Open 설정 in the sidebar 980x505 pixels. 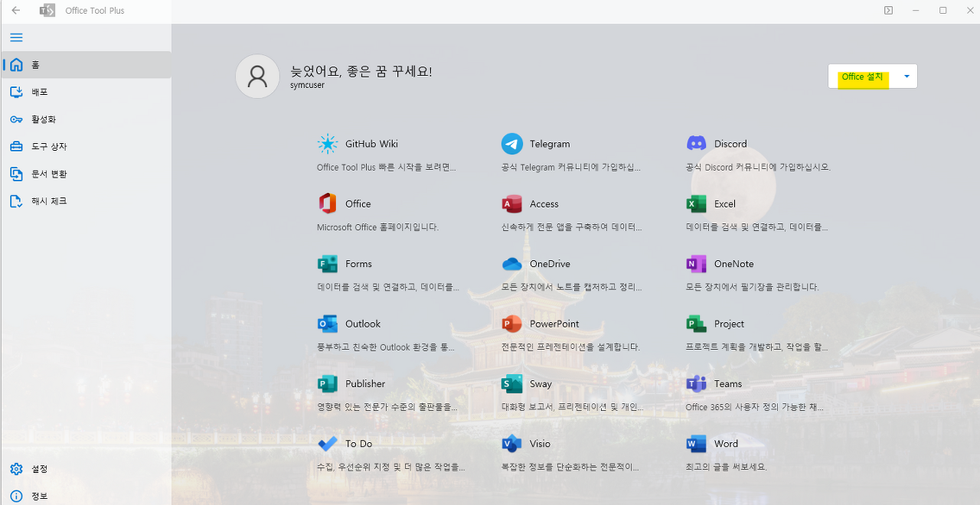click(x=86, y=469)
